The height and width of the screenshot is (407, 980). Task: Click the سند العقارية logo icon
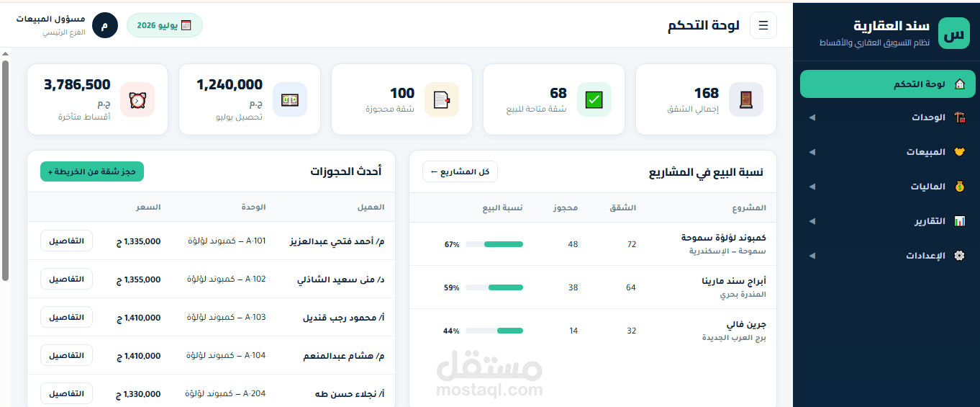(954, 33)
